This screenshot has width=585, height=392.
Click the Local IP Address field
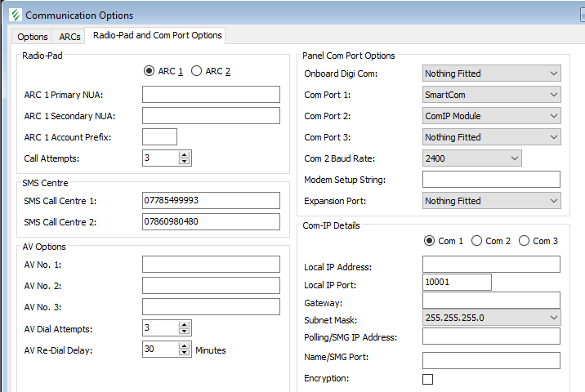tap(491, 264)
